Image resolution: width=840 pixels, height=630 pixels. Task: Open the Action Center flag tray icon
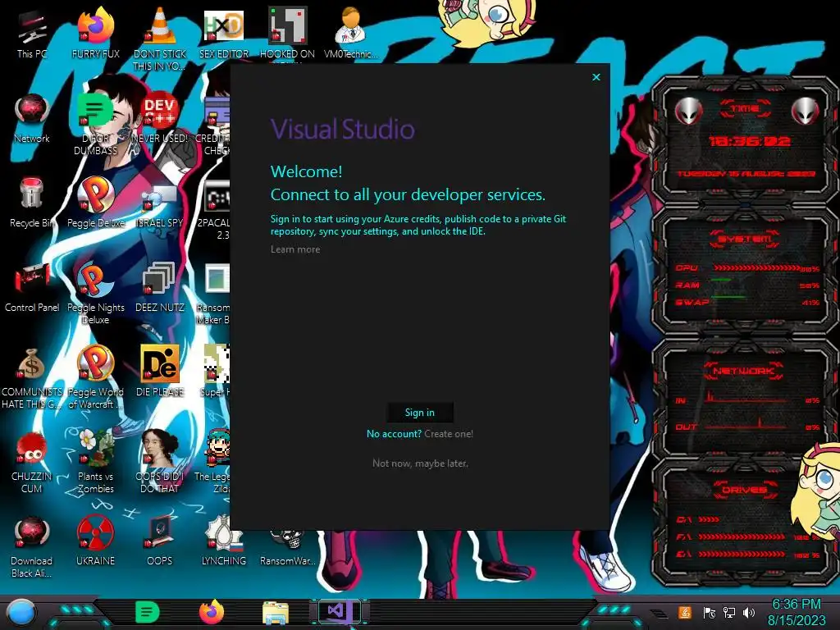(x=710, y=612)
